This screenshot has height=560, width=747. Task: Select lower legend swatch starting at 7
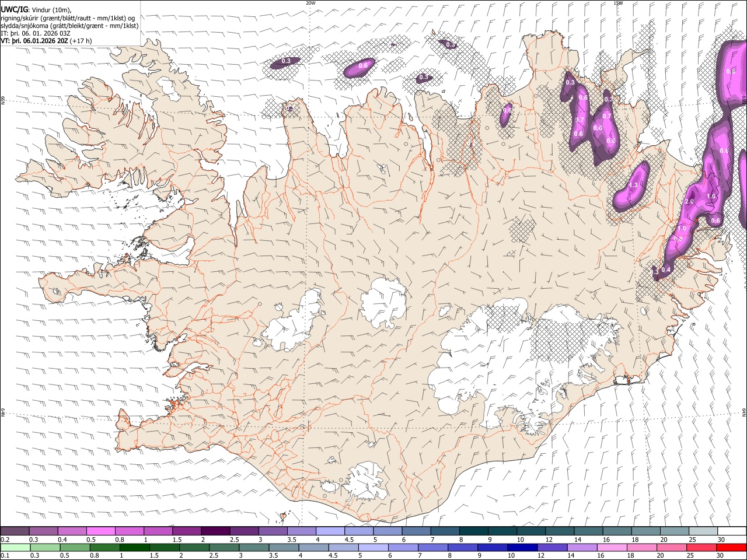click(x=432, y=547)
